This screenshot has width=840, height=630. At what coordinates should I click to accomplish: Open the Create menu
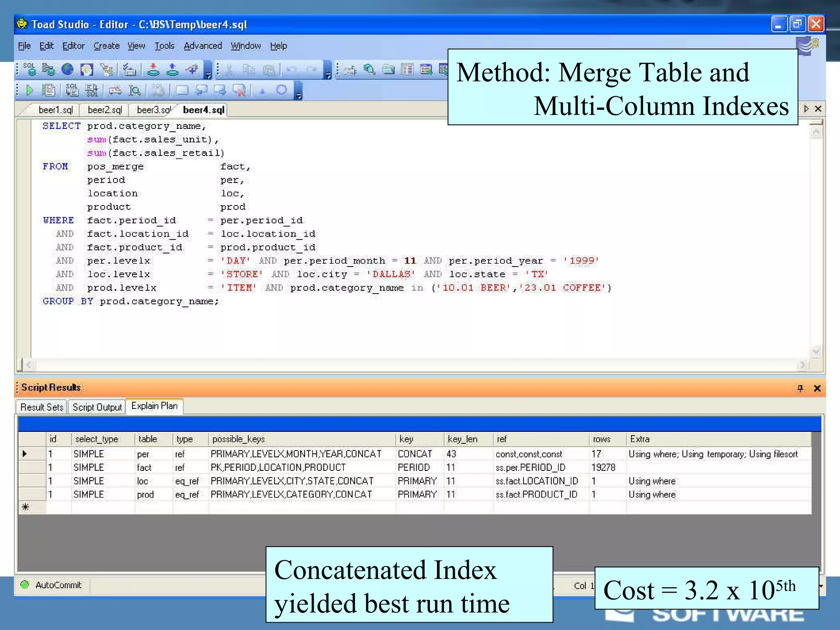pos(106,46)
